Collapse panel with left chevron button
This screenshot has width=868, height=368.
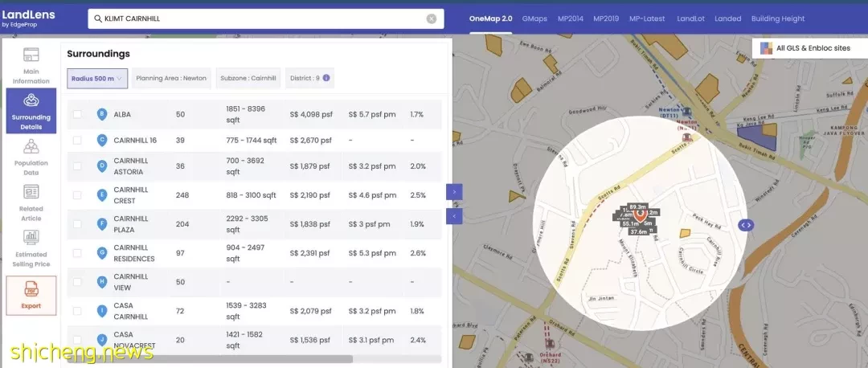[x=454, y=216]
